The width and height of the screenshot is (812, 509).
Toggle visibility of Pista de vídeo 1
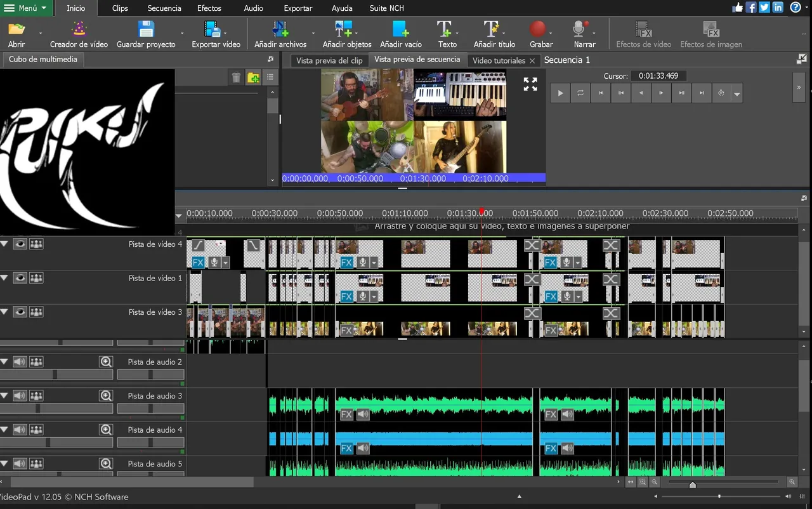(x=20, y=278)
